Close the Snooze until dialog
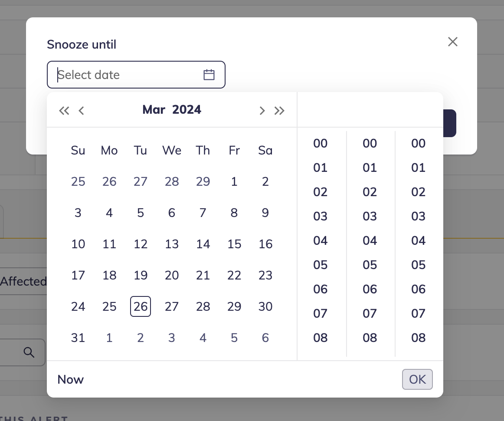Image resolution: width=504 pixels, height=421 pixels. pos(453,42)
